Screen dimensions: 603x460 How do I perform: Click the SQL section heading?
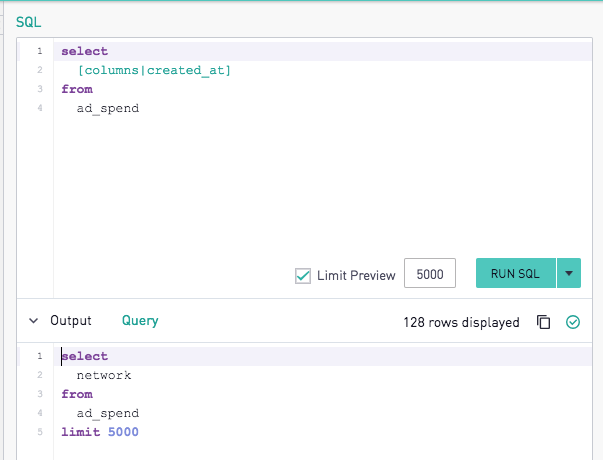coord(28,22)
